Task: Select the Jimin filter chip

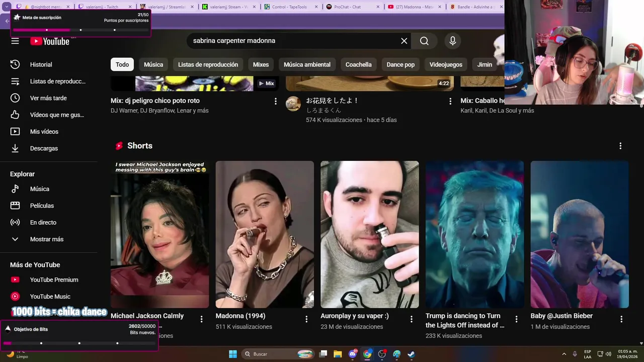Action: point(485,64)
